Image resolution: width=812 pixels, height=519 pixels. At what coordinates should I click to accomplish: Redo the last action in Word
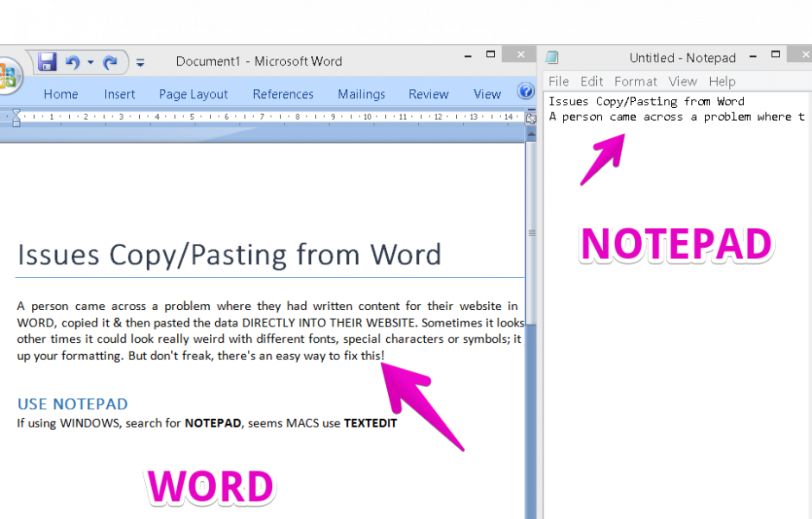pos(110,60)
